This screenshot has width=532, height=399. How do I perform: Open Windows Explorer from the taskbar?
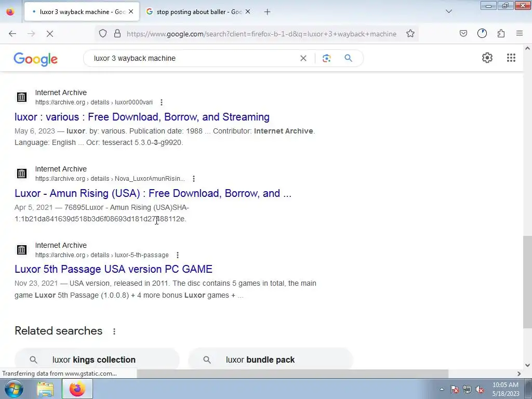click(x=45, y=389)
